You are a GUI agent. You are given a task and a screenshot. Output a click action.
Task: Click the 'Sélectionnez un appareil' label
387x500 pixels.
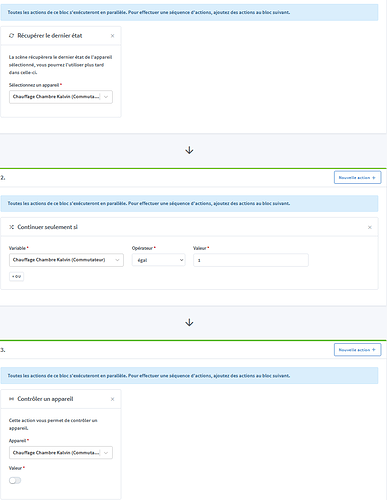coord(34,85)
